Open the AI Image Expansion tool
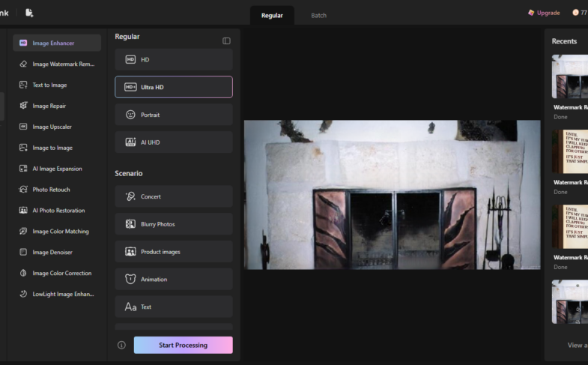The height and width of the screenshot is (365, 588). pos(57,169)
